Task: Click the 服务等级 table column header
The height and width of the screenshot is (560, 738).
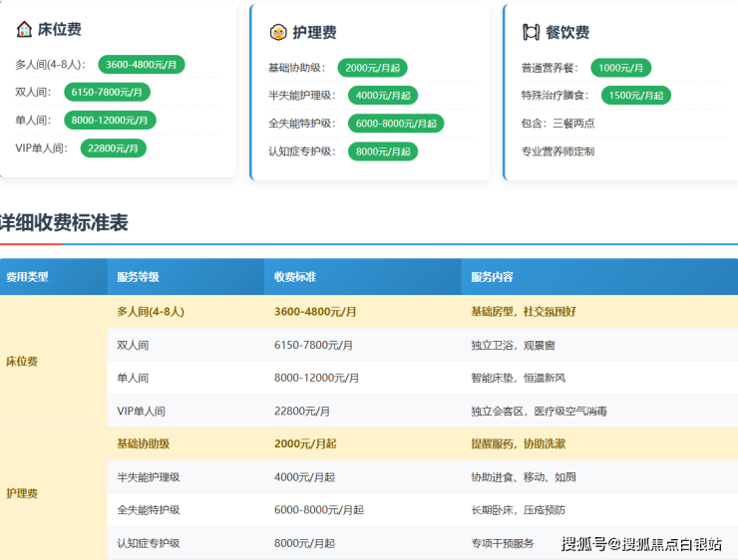Action: tap(138, 277)
